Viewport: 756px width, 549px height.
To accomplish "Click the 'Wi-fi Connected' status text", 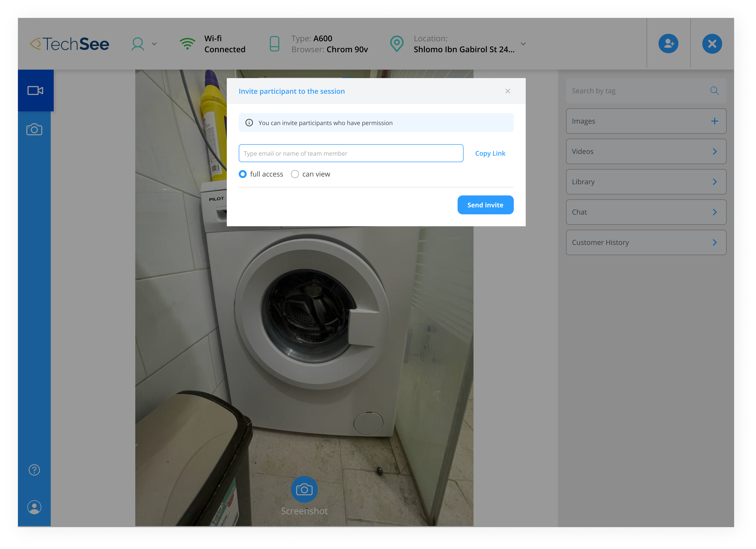I will [225, 44].
